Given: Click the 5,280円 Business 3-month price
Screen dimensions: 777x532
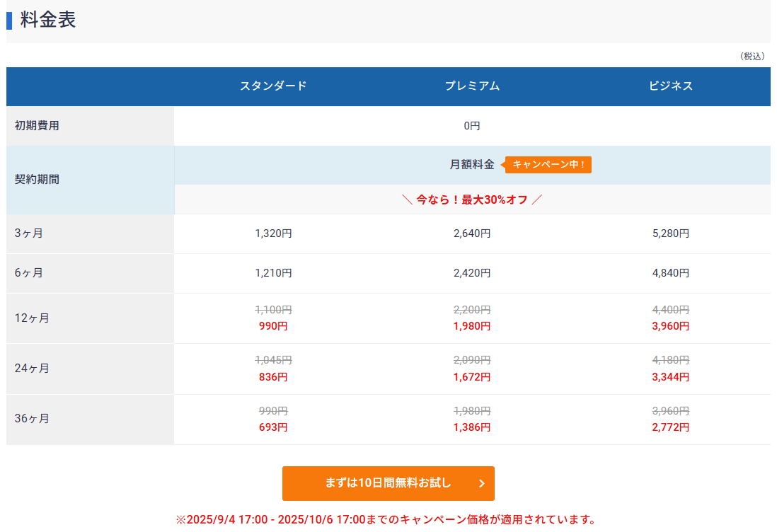Looking at the screenshot, I should point(671,233).
